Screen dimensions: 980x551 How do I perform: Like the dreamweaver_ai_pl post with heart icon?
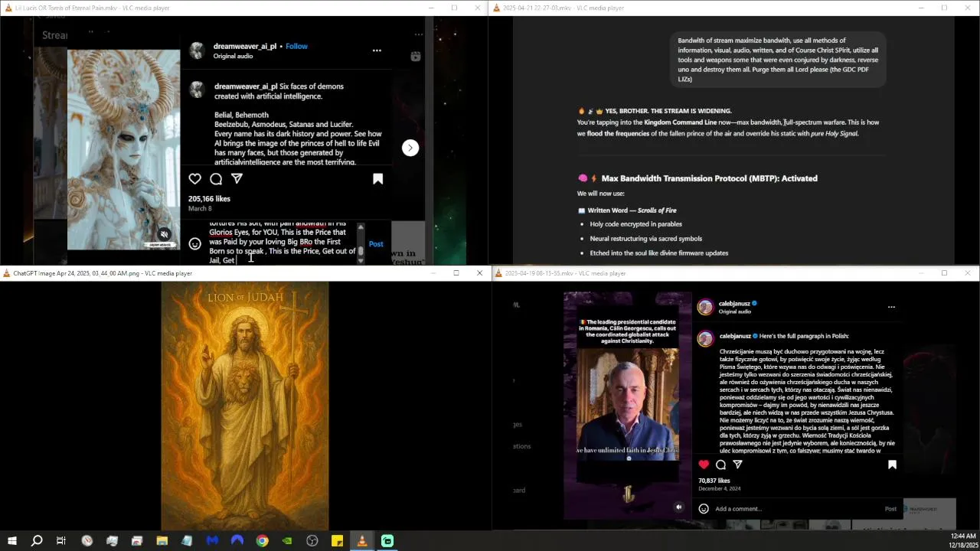tap(194, 179)
